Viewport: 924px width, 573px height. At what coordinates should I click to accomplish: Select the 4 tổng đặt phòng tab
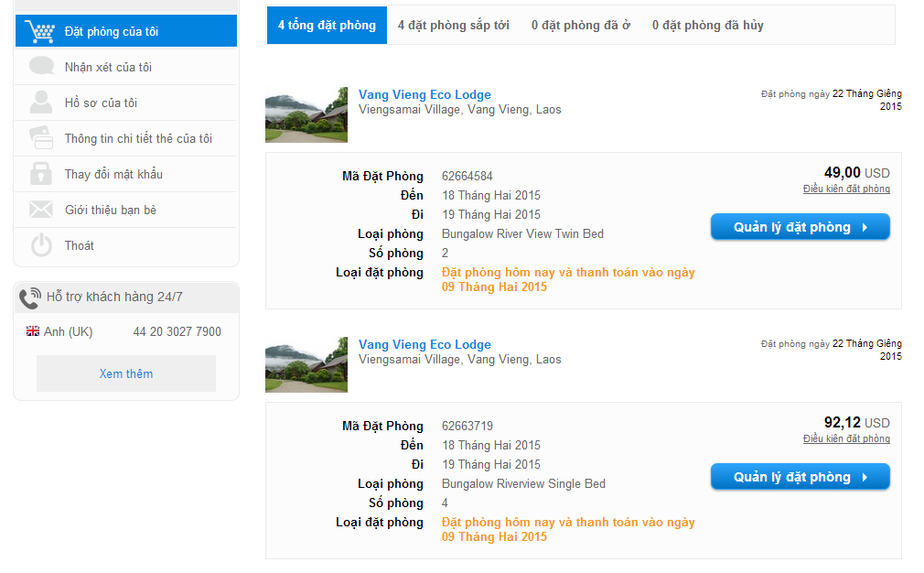(x=327, y=26)
